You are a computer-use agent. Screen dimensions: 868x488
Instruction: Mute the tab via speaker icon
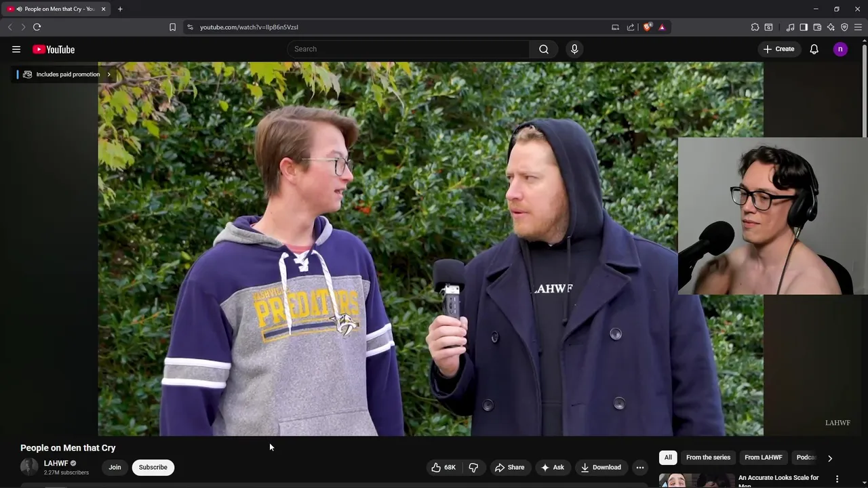[x=18, y=9]
